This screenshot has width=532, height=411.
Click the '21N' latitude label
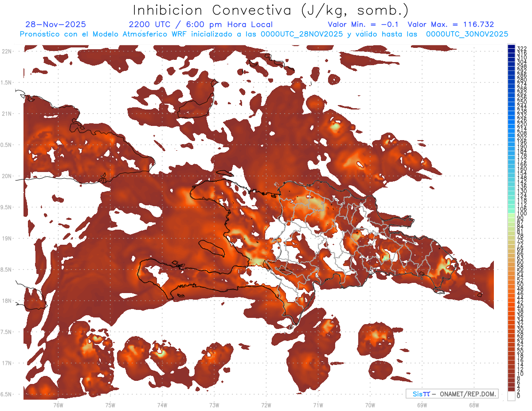(x=7, y=114)
